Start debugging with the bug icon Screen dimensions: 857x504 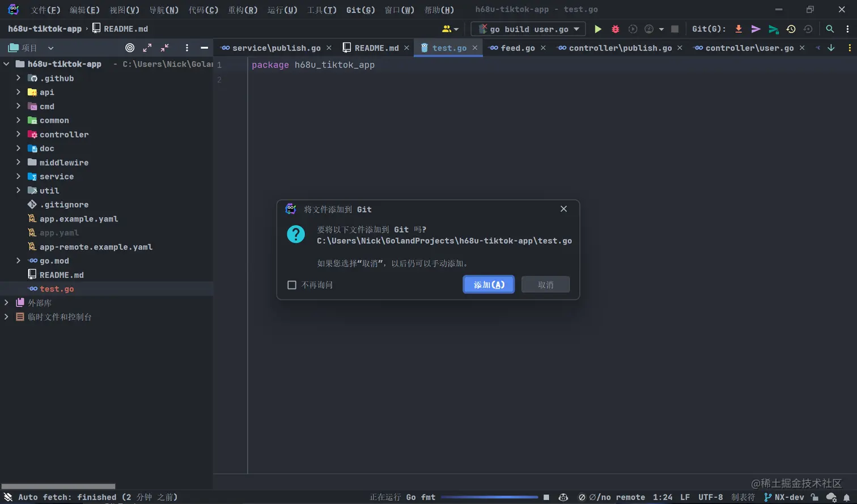615,29
